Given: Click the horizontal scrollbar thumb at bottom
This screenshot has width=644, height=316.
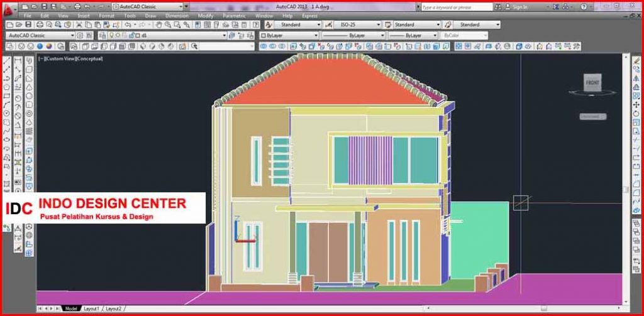Looking at the screenshot, I should click(544, 308).
